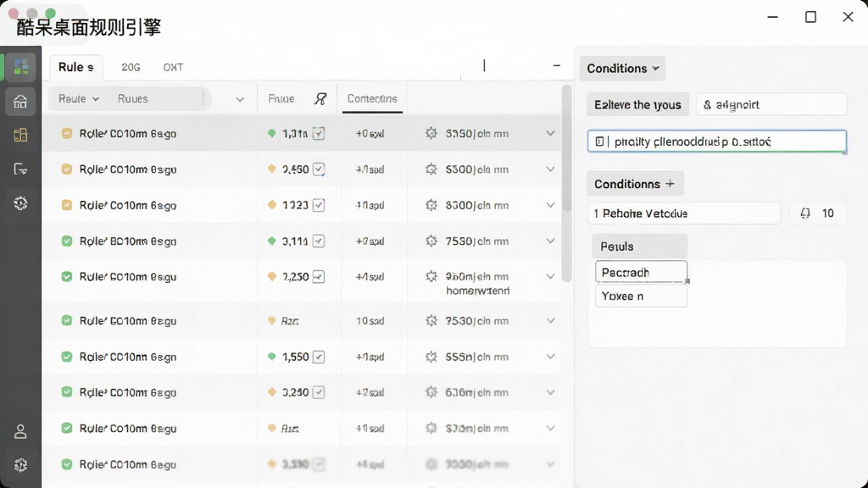Focus the Pehoire Vetcdue input field
The height and width of the screenshot is (488, 868).
[x=684, y=213]
